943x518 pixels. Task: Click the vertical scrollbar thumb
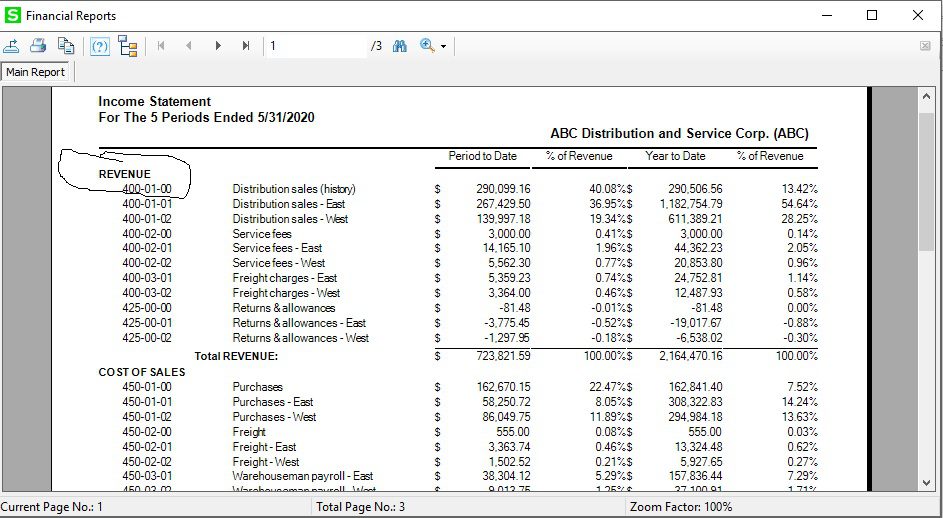point(926,182)
